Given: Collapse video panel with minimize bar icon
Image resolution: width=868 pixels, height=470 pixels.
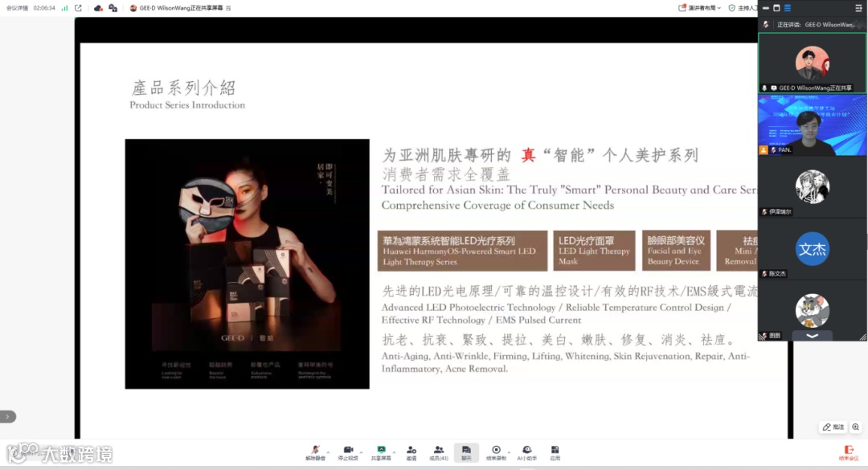Looking at the screenshot, I should pos(766,8).
